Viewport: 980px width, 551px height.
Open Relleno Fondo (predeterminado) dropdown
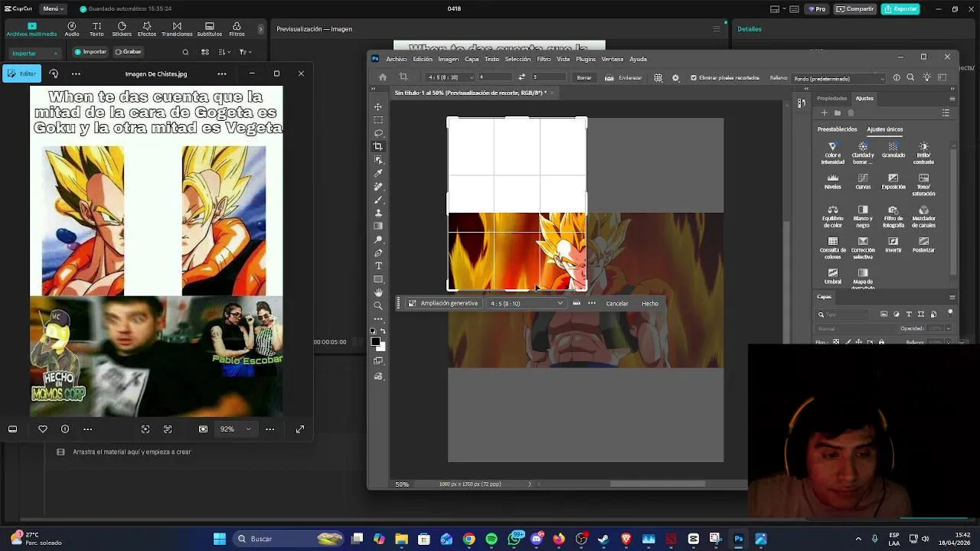click(839, 78)
